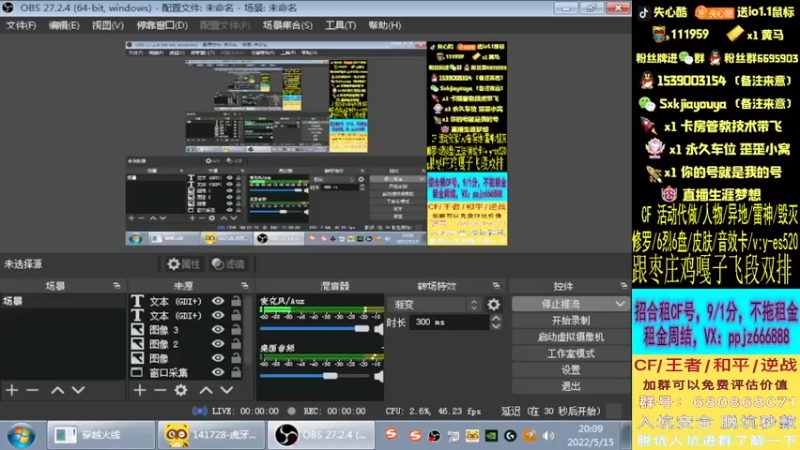Click the OBS logo in the title bar
800x450 pixels.
[x=8, y=8]
